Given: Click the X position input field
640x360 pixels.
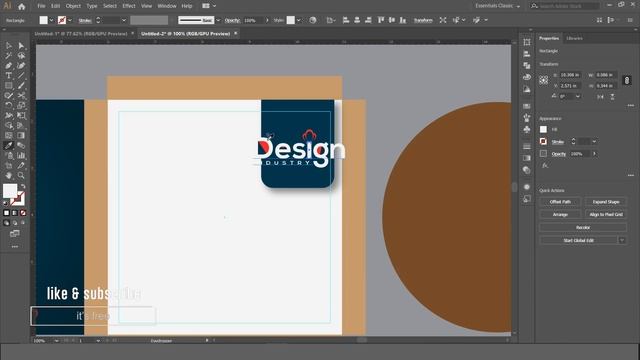Looking at the screenshot, I should tap(570, 75).
